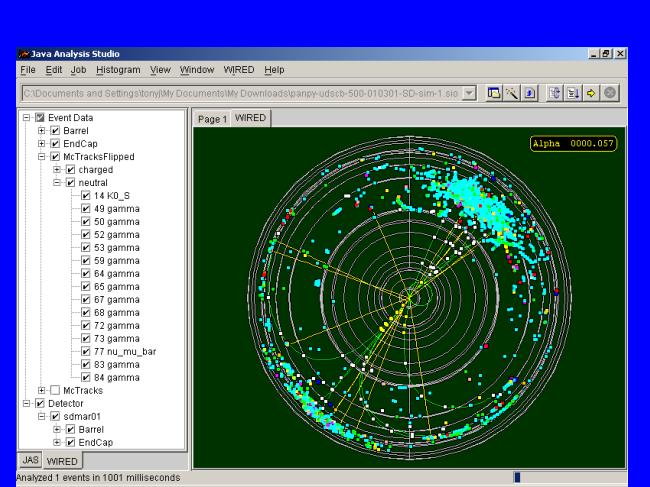This screenshot has width=650, height=487.
Task: Uncheck the 14 K0_S track checkbox
Action: click(86, 196)
